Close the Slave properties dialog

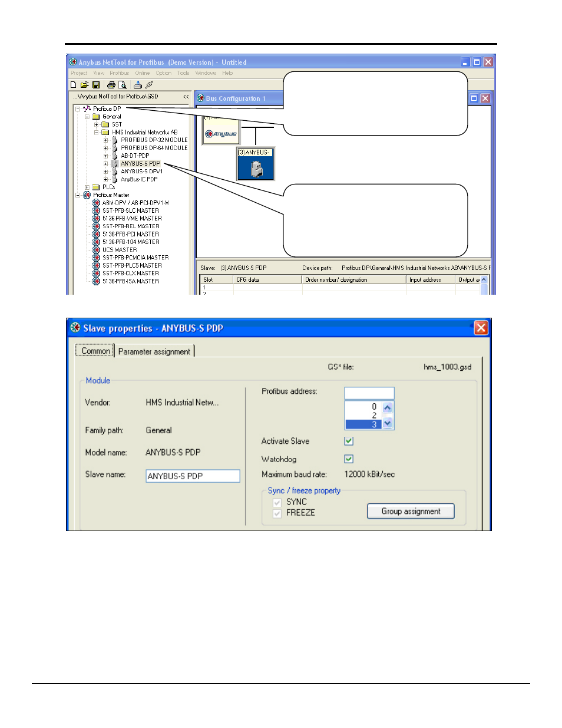click(x=481, y=328)
